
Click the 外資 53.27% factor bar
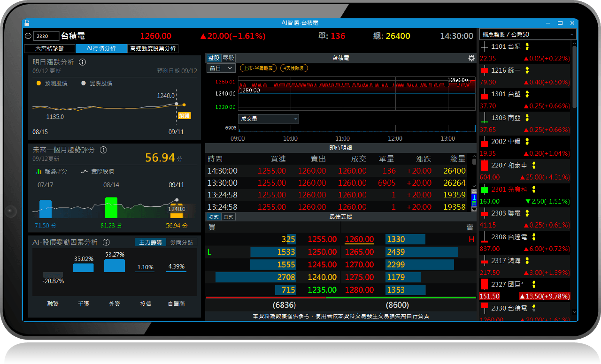pyautogui.click(x=115, y=265)
